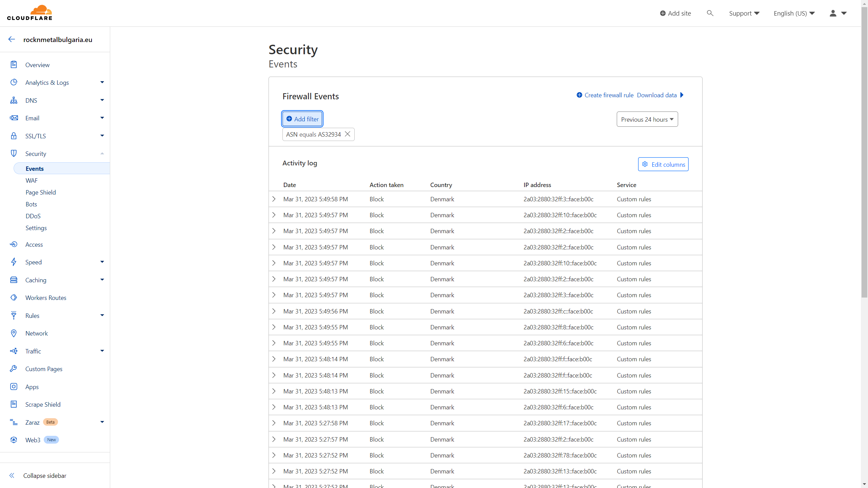868x488 pixels.
Task: Expand the first 5:49:58 PM event row
Action: coord(274,199)
